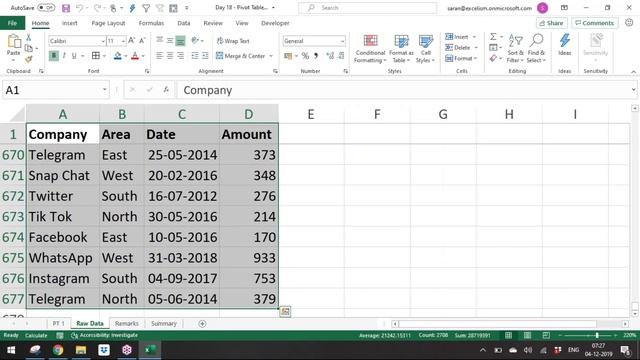Click the AutoSum sigma icon
Viewport: 640px width, 360px height.
pos(493,37)
